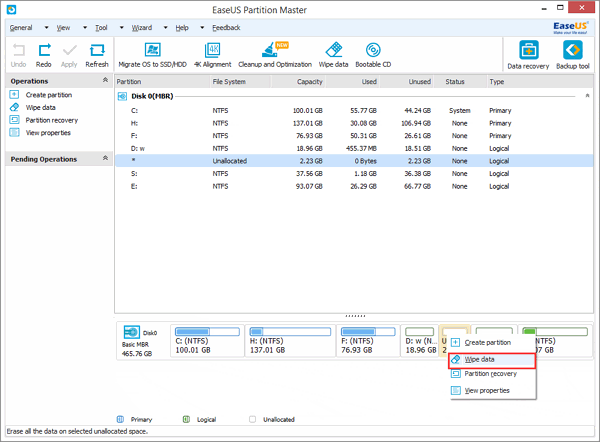Open the Backup tool

pyautogui.click(x=572, y=55)
